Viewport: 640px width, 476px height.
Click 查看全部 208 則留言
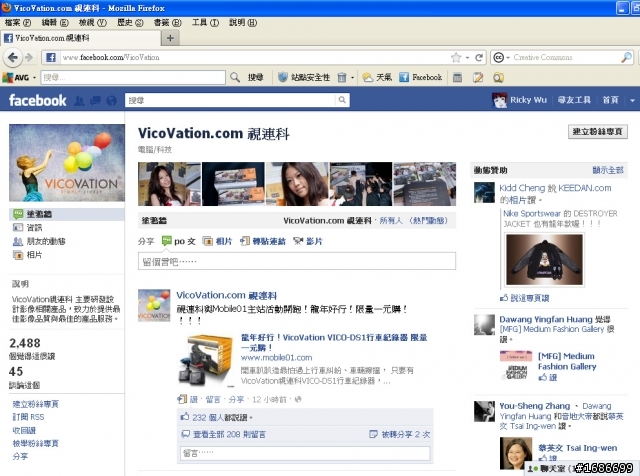click(229, 434)
